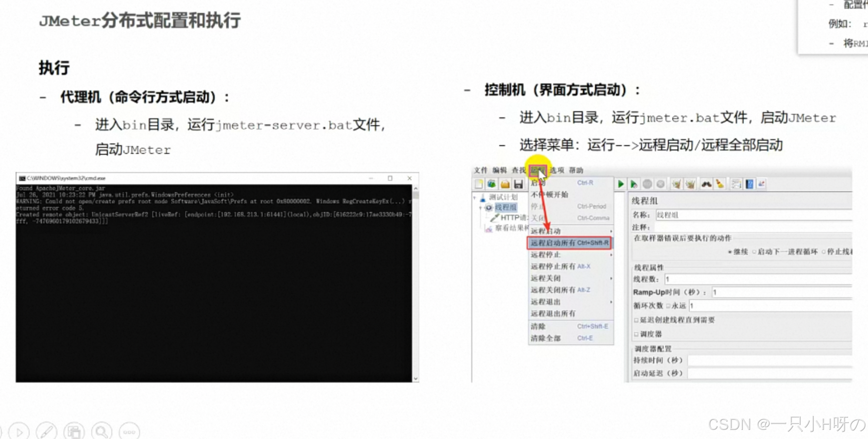Select the HTTP请求 item in the tree
The width and height of the screenshot is (868, 439).
514,218
